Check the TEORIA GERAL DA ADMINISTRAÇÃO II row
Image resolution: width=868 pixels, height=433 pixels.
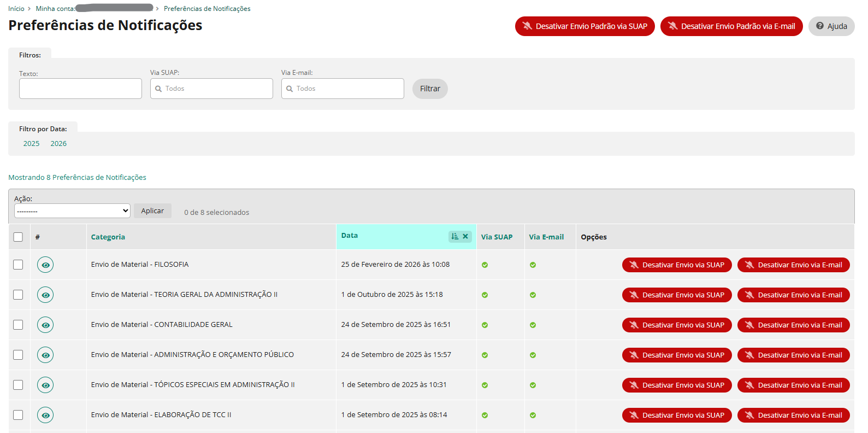pos(18,295)
